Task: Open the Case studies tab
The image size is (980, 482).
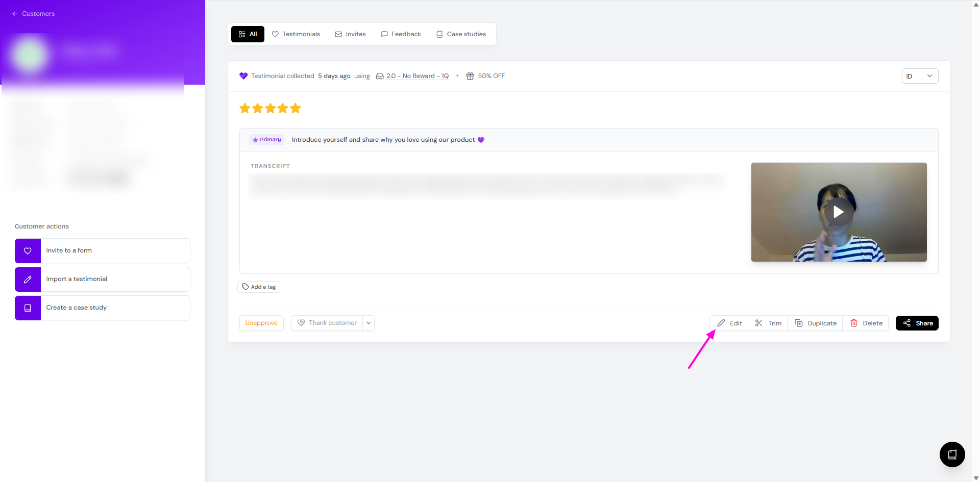Action: [x=461, y=34]
